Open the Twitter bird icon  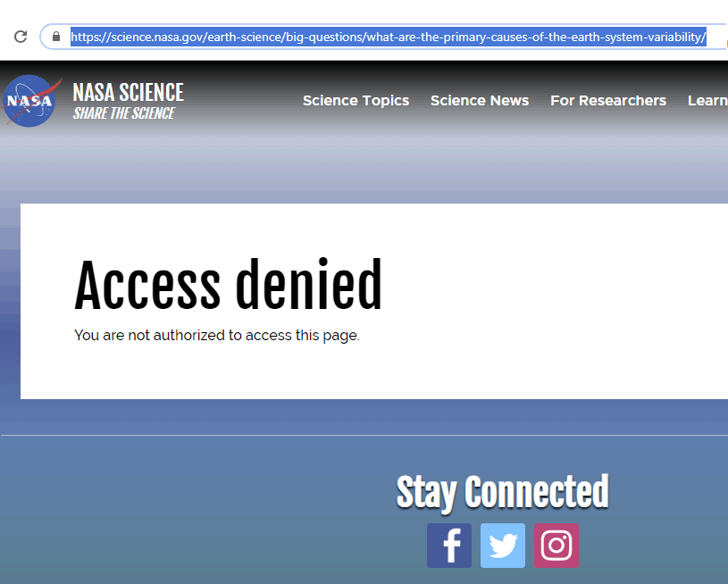pos(503,546)
